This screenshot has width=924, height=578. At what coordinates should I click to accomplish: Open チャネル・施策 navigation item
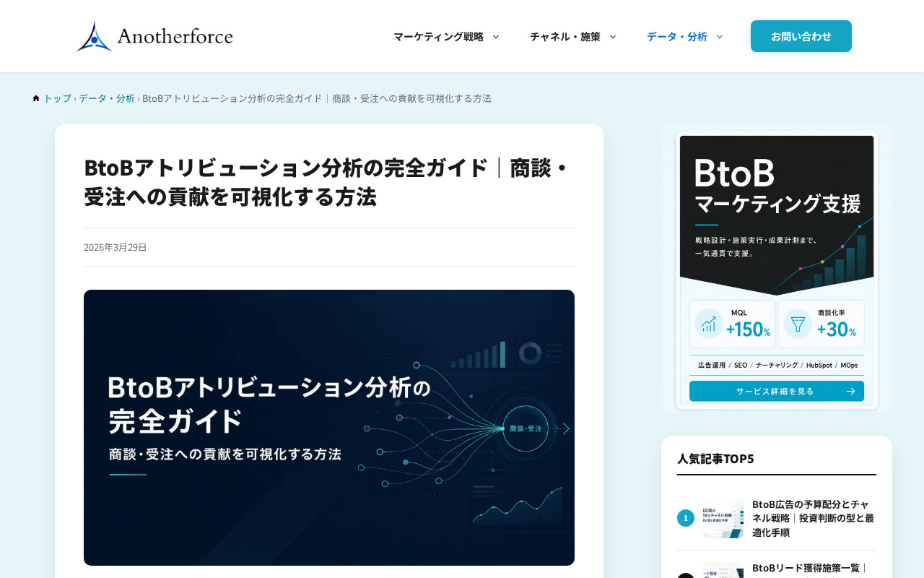click(x=565, y=36)
